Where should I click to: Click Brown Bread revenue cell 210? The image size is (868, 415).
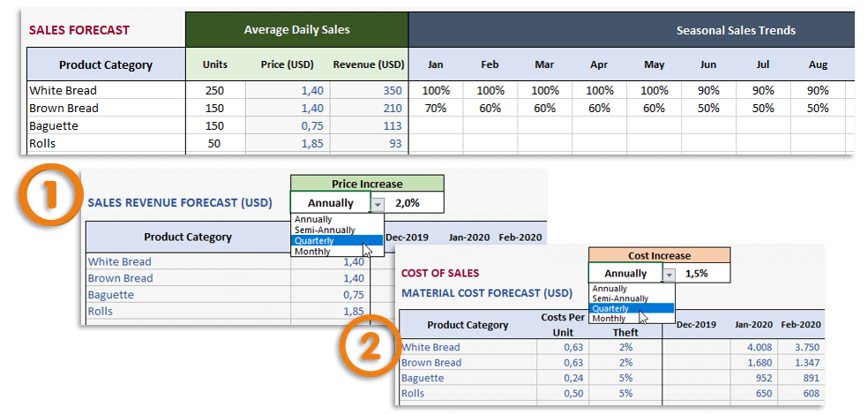369,108
